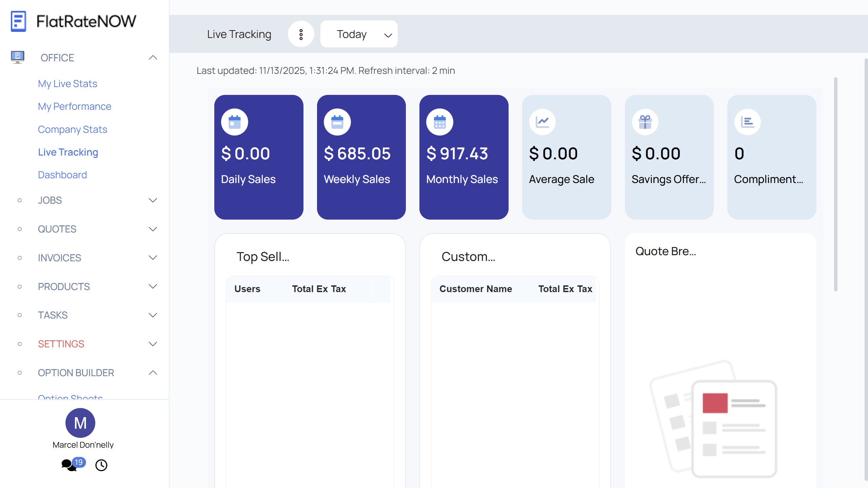Click the Complimentary bar chart icon
The image size is (868, 488).
(x=747, y=122)
